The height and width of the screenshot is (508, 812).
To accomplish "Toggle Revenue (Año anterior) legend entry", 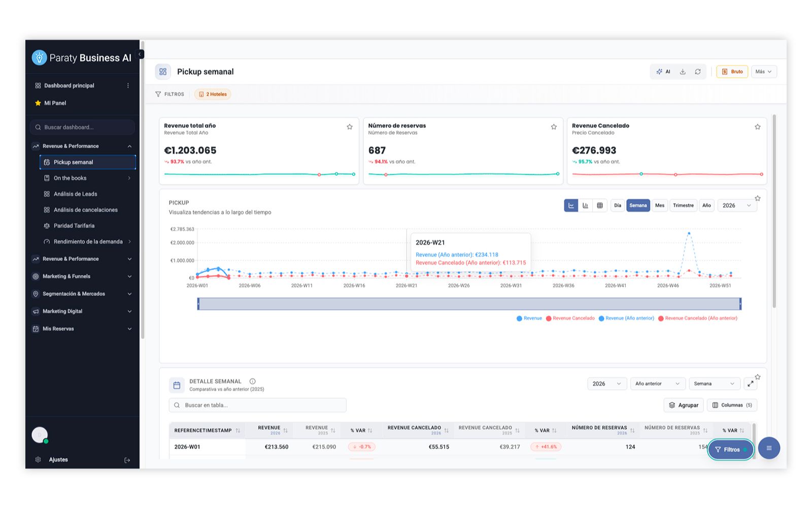I will coord(626,319).
